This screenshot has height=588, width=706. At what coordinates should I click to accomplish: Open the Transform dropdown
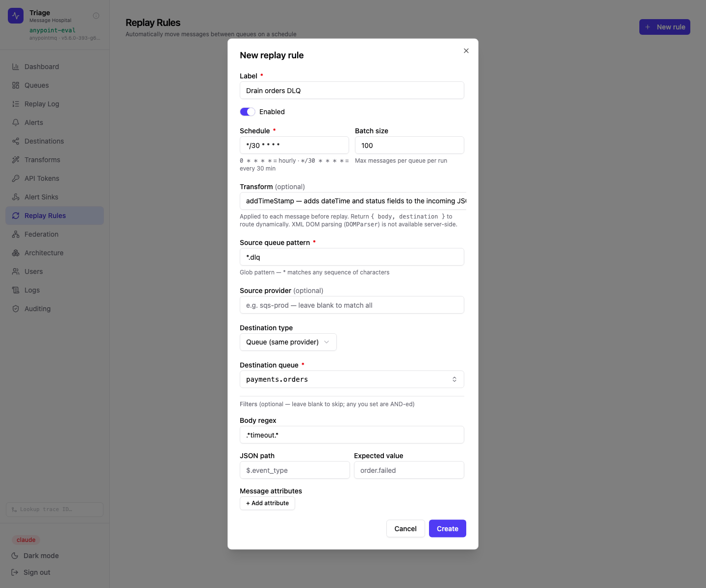click(353, 201)
